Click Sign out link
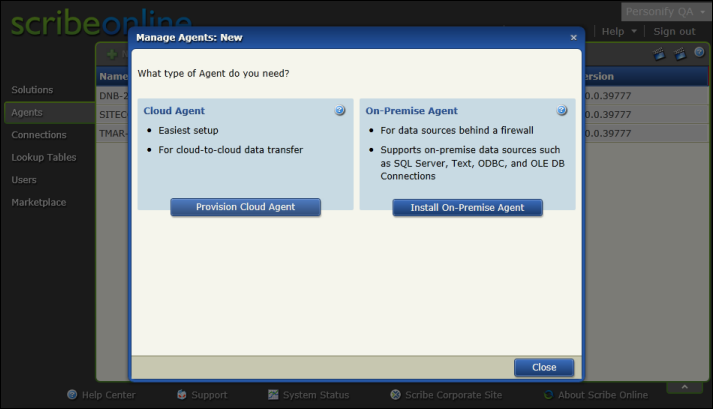713x409 pixels. point(674,31)
